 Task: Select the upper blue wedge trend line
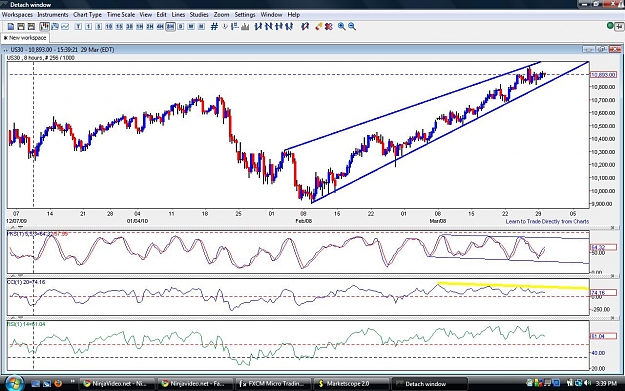click(x=413, y=106)
